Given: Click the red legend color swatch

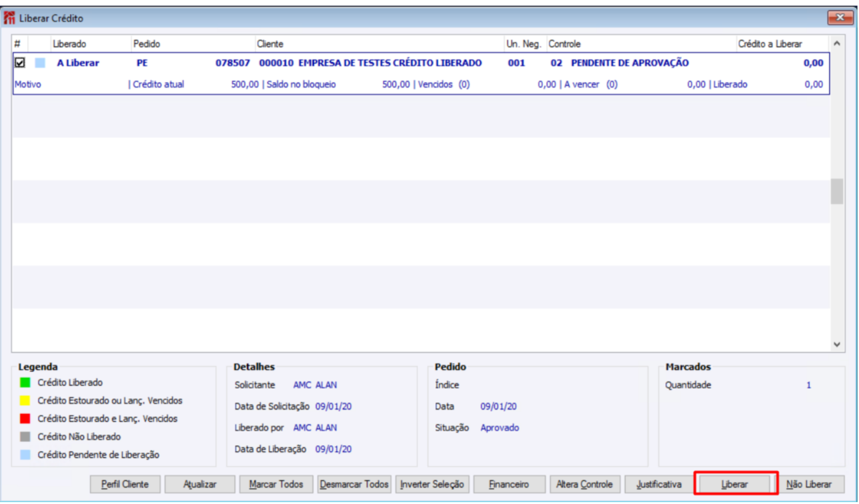Looking at the screenshot, I should click(25, 419).
